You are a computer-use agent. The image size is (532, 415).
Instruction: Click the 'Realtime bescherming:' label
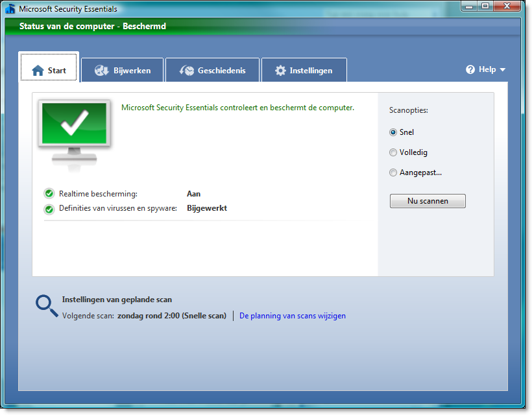click(x=98, y=194)
